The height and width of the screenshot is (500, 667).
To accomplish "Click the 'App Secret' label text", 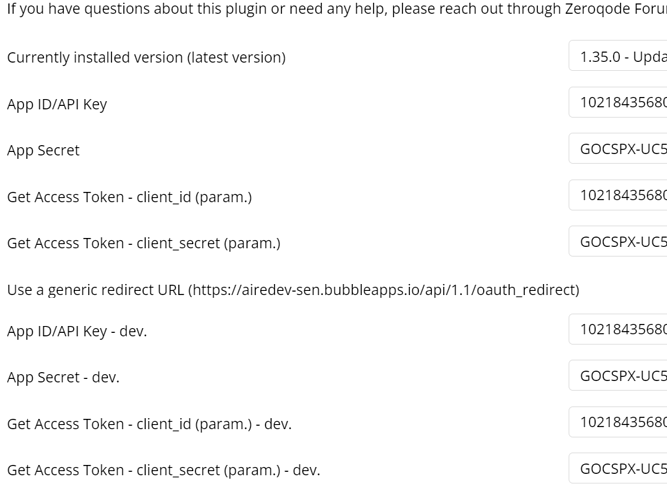I will [43, 150].
